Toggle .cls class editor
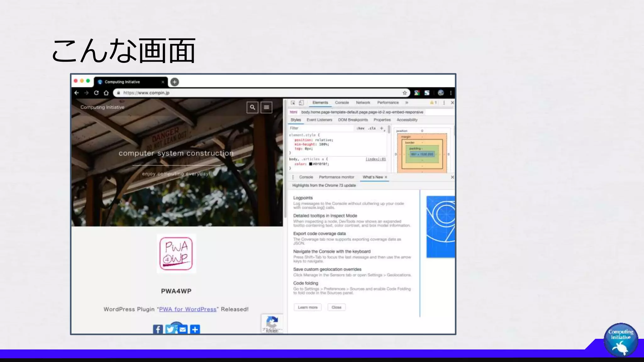This screenshot has height=362, width=644. [372, 128]
